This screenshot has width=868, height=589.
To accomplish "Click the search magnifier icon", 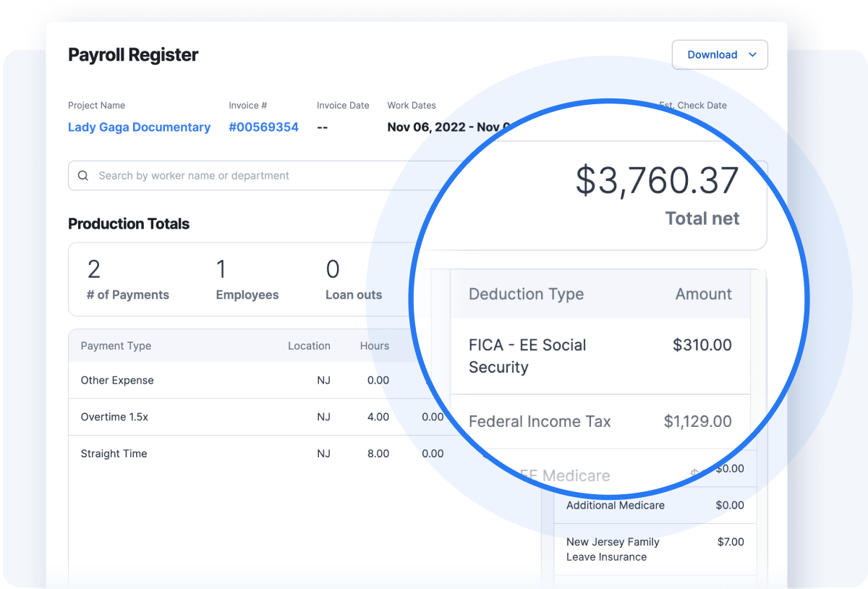I will coord(83,175).
